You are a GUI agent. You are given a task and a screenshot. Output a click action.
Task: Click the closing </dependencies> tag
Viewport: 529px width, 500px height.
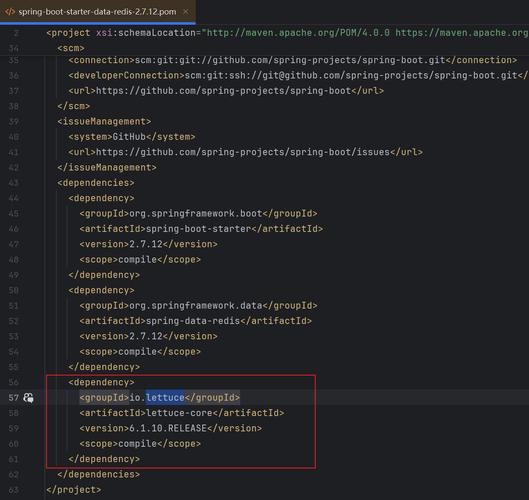tap(99, 474)
